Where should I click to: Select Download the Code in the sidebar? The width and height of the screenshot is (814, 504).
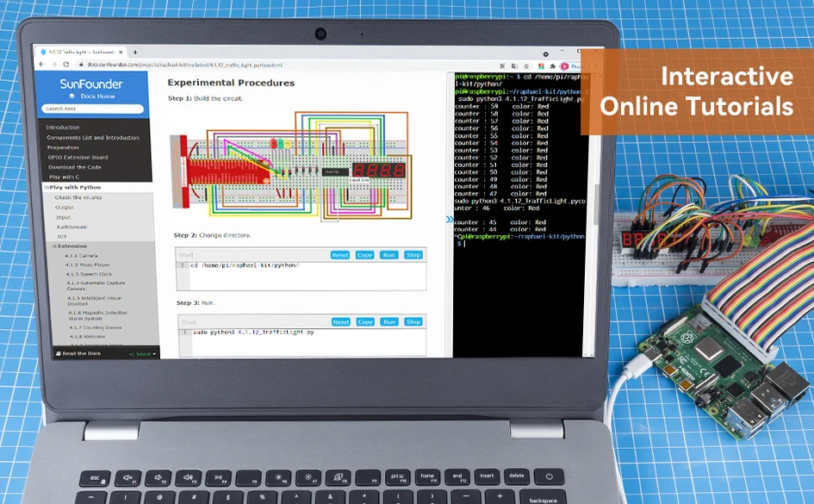click(x=74, y=167)
